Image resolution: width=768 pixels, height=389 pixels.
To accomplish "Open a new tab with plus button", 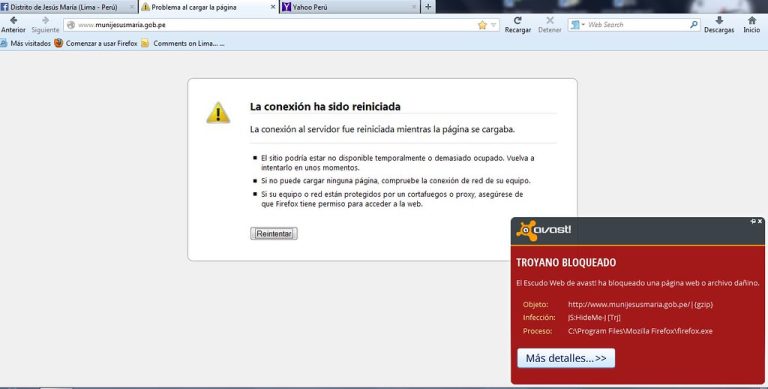I will coord(428,7).
